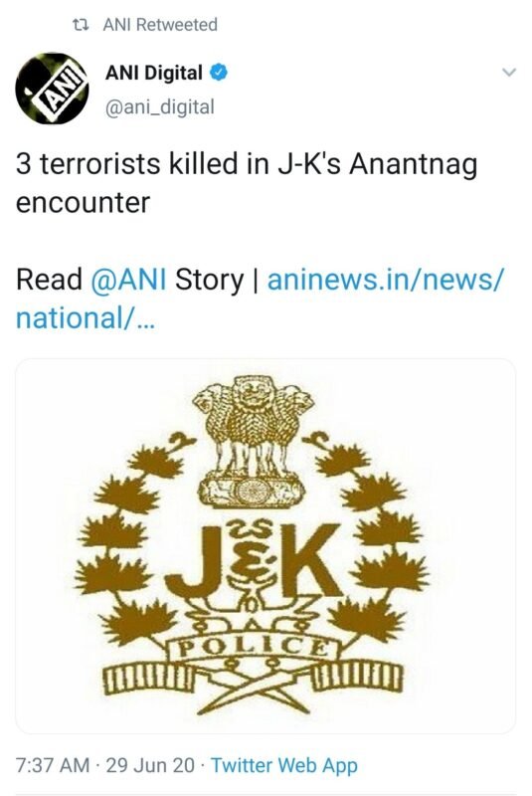The height and width of the screenshot is (796, 532).
Task: Expand the tweet options chevron
Action: 509,72
